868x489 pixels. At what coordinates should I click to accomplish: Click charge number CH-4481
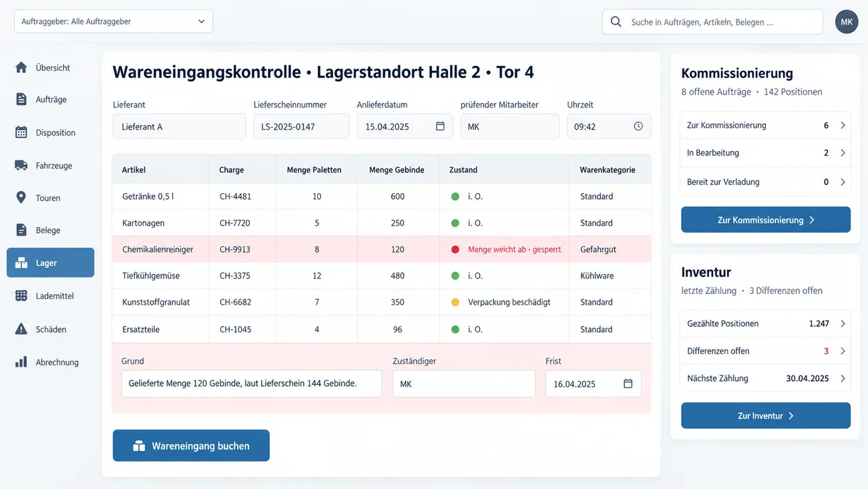pyautogui.click(x=235, y=196)
